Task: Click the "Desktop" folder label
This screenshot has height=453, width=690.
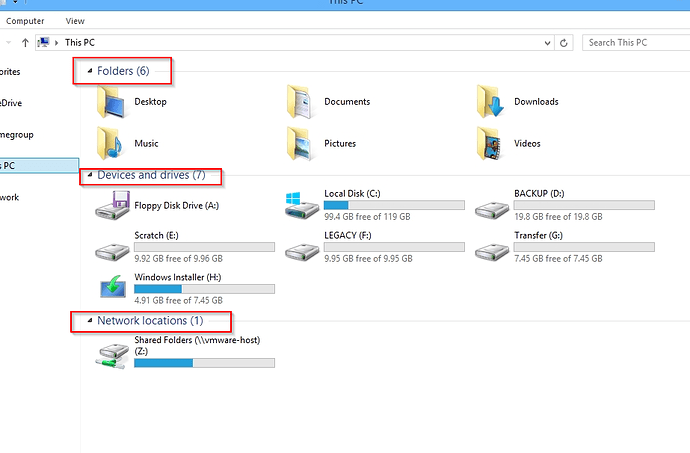Action: click(x=150, y=102)
